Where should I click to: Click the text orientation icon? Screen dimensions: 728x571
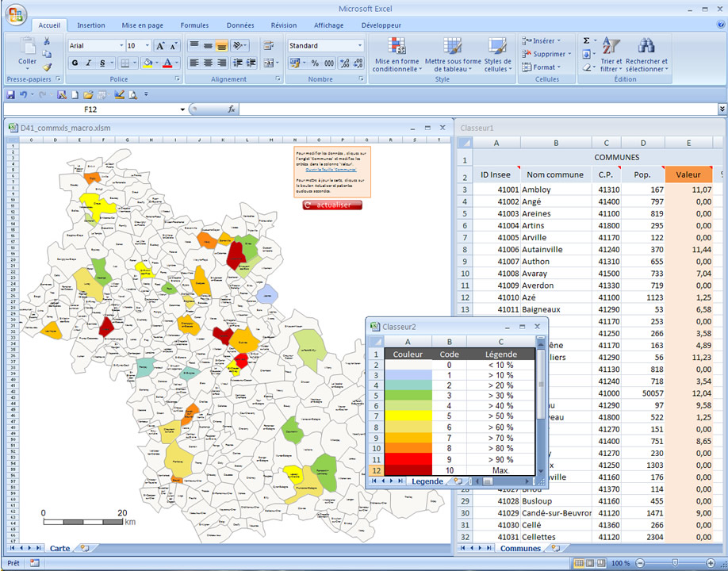click(238, 45)
